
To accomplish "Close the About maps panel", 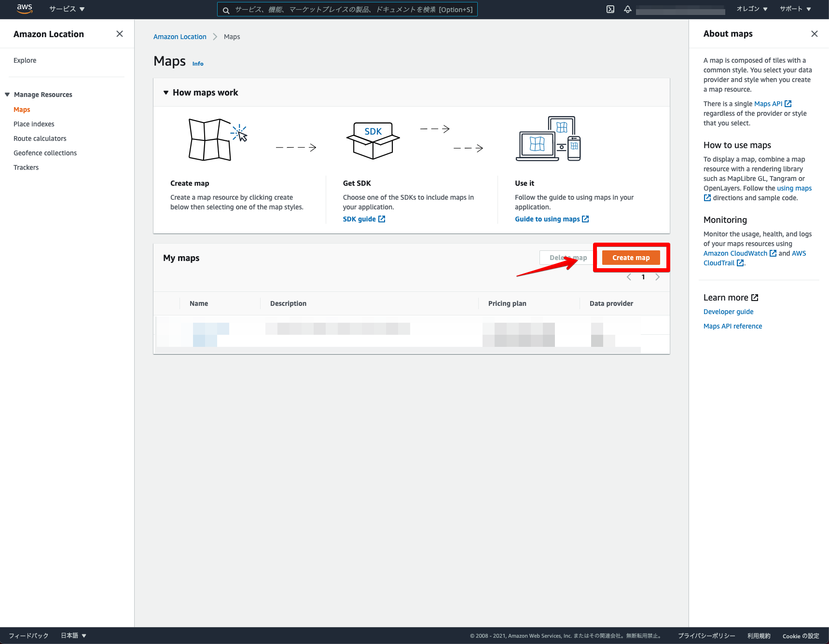I will pyautogui.click(x=815, y=34).
